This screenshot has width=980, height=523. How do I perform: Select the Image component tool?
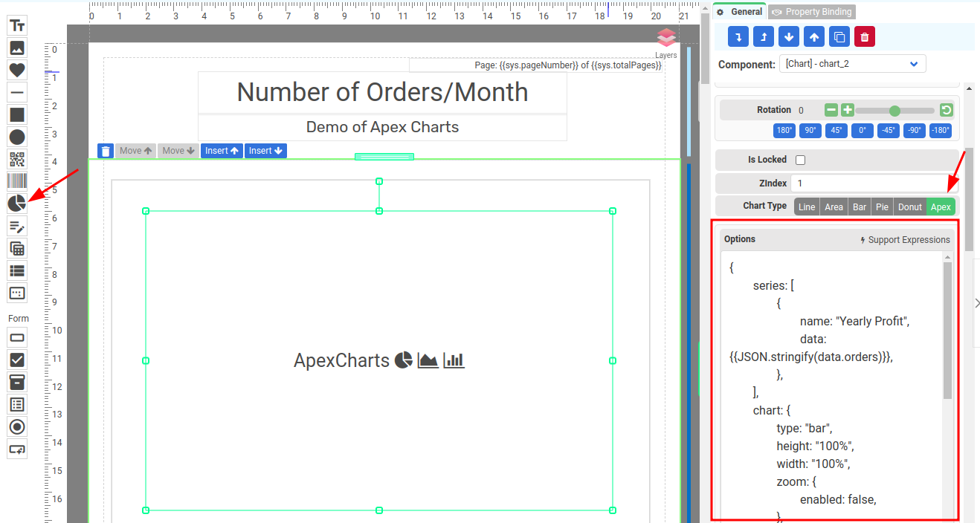tap(17, 48)
